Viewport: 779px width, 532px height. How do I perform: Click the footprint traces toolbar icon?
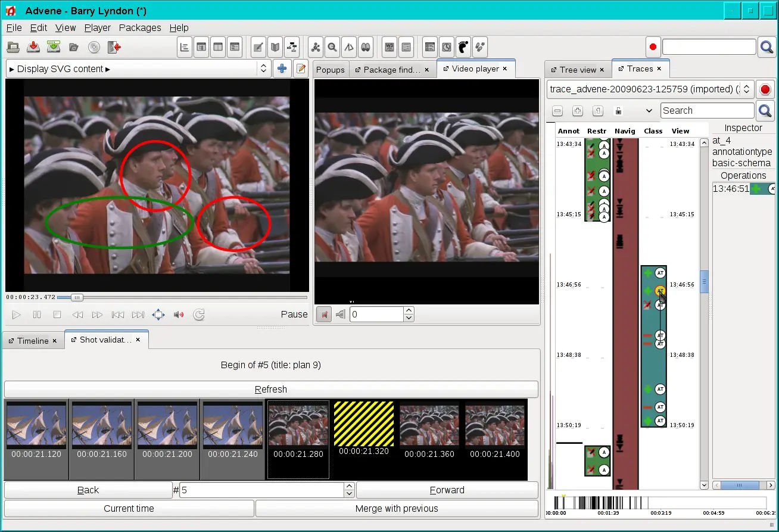pos(463,47)
